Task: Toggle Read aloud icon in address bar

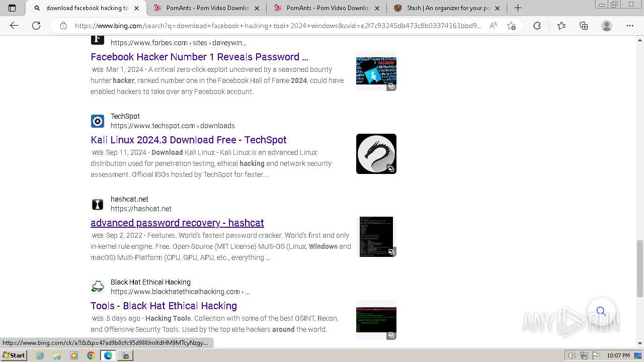Action: (493, 26)
